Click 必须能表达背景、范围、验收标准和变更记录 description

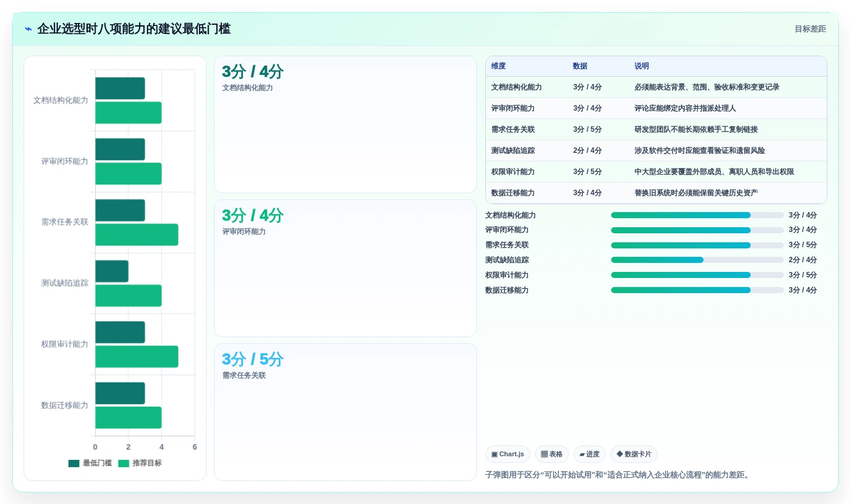tap(707, 87)
